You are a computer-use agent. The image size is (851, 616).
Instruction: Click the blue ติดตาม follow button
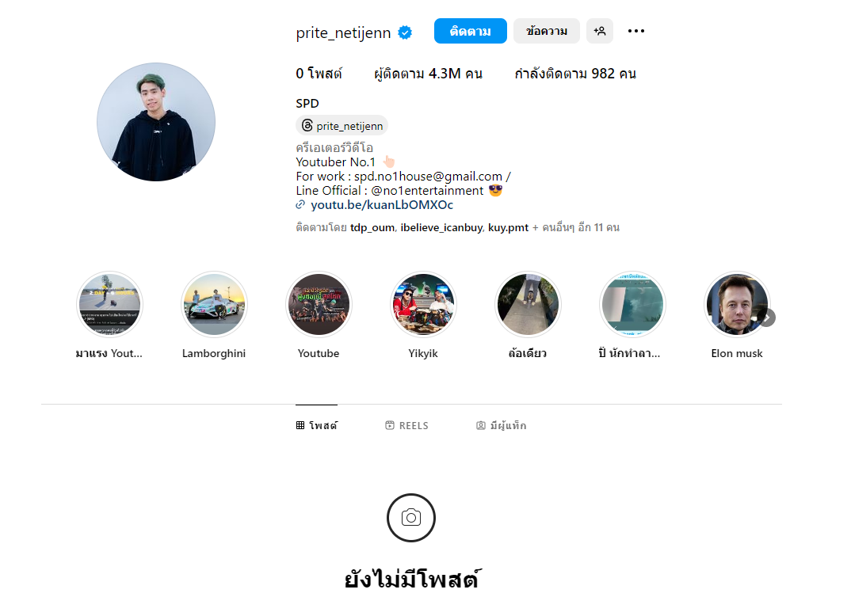point(471,31)
